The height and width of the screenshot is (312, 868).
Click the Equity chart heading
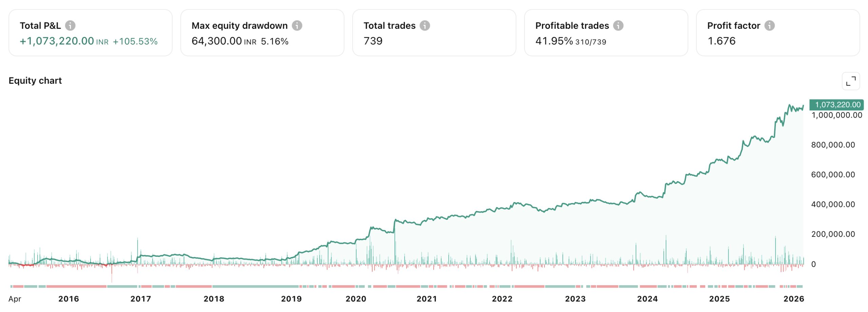pyautogui.click(x=35, y=81)
